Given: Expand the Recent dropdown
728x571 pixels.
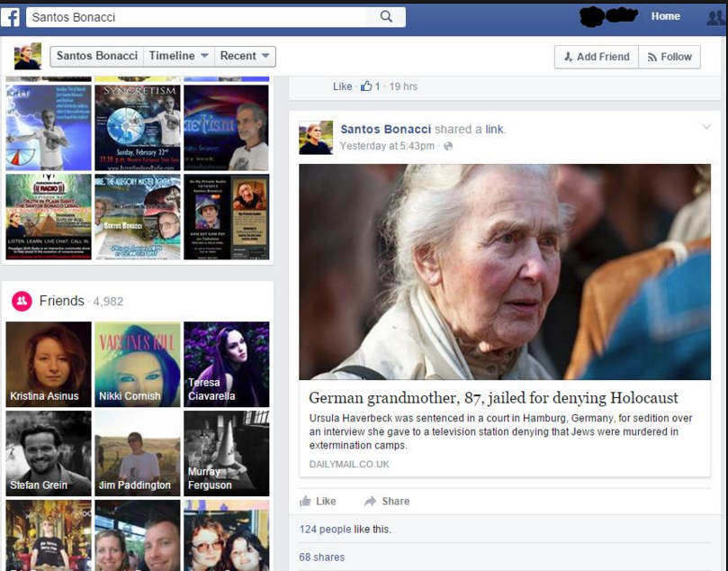Looking at the screenshot, I should [245, 56].
